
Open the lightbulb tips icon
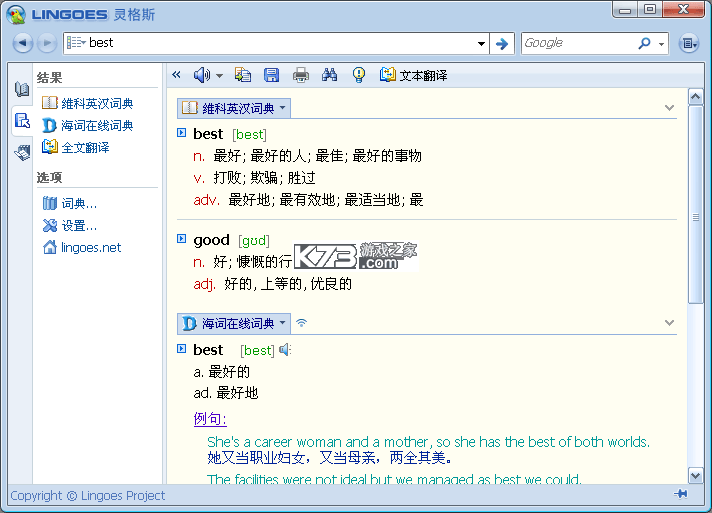click(359, 75)
